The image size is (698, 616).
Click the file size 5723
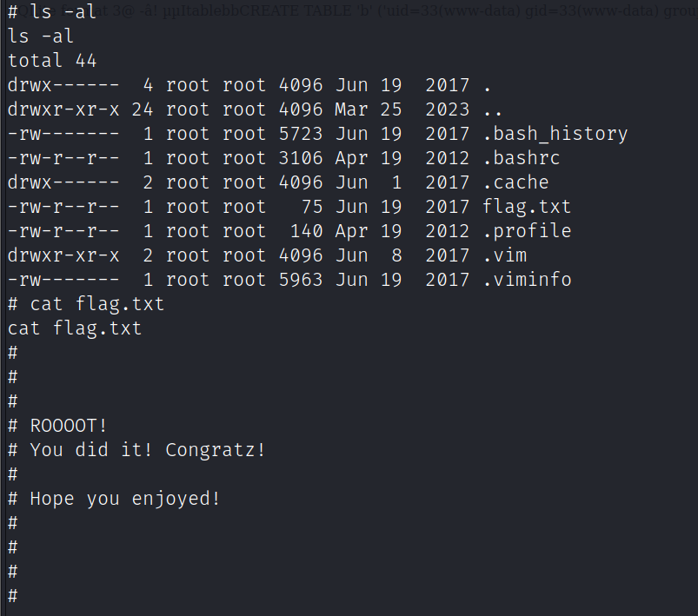coord(301,134)
